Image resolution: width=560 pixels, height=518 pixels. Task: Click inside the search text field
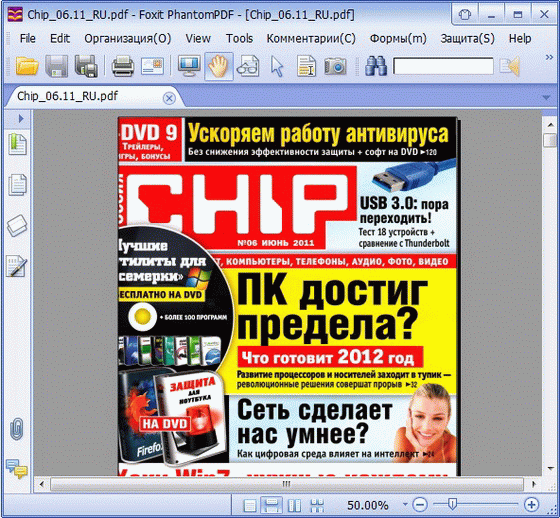coord(443,66)
